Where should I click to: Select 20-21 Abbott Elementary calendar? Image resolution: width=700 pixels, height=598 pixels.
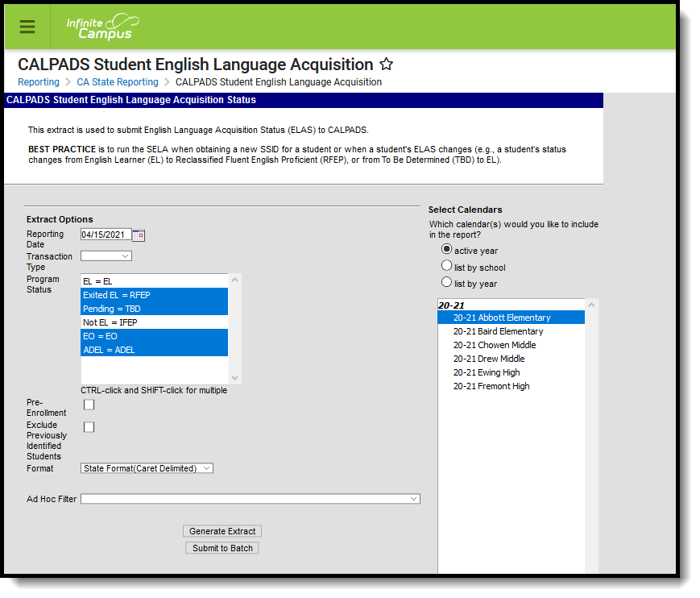point(512,318)
